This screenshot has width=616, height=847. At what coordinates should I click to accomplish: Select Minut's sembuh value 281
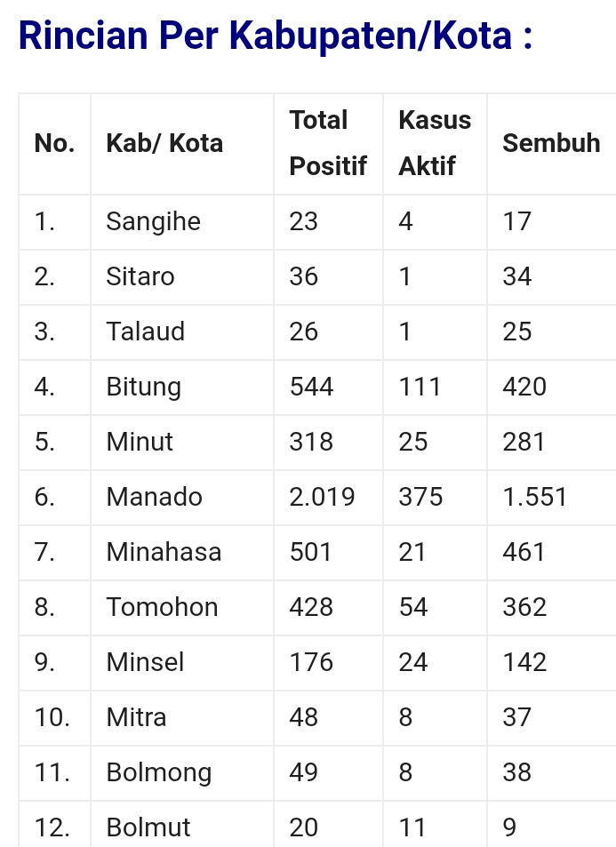[x=524, y=442]
